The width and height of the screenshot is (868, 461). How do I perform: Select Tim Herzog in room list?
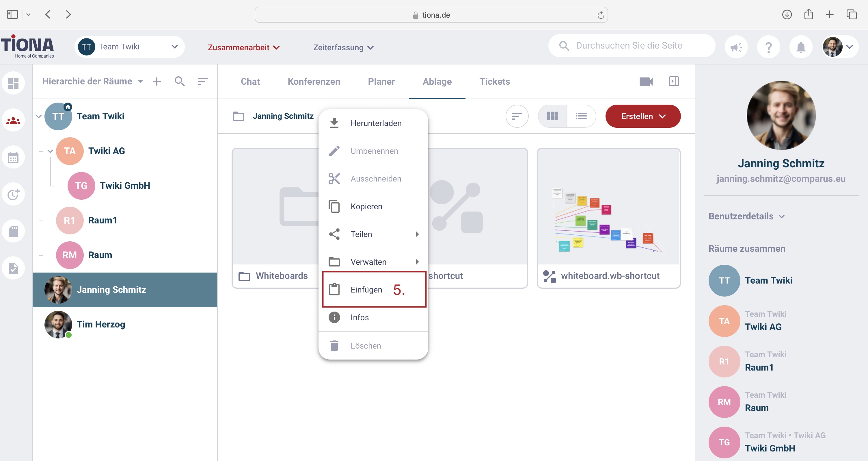point(125,324)
